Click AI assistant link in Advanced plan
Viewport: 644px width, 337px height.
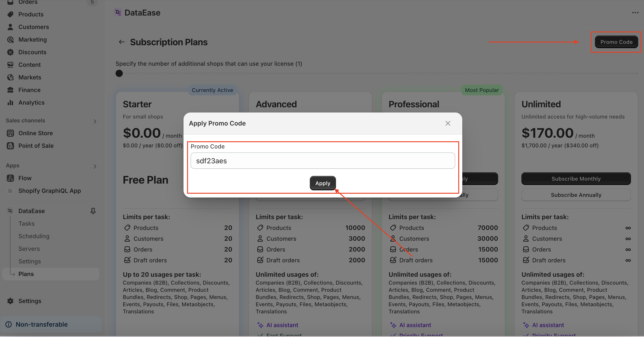point(282,325)
